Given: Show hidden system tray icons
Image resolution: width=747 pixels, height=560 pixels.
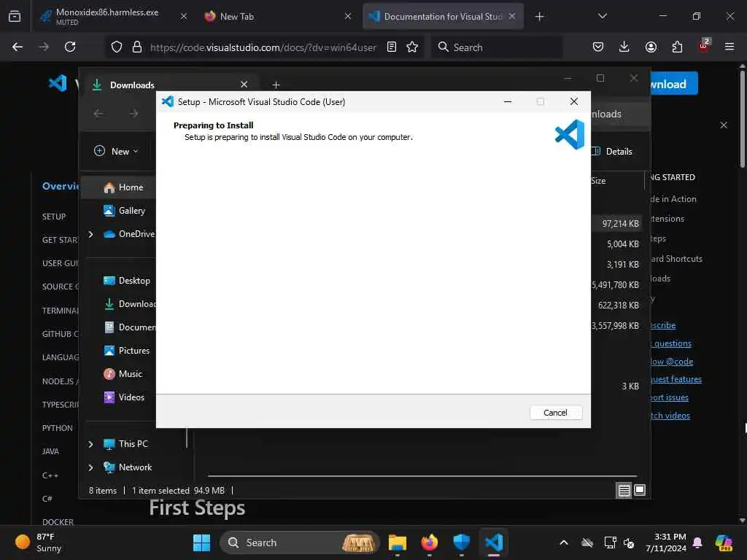Looking at the screenshot, I should click(x=564, y=542).
